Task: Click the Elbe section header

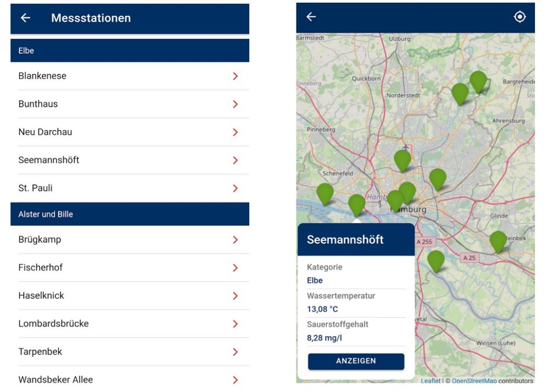Action: pos(130,50)
